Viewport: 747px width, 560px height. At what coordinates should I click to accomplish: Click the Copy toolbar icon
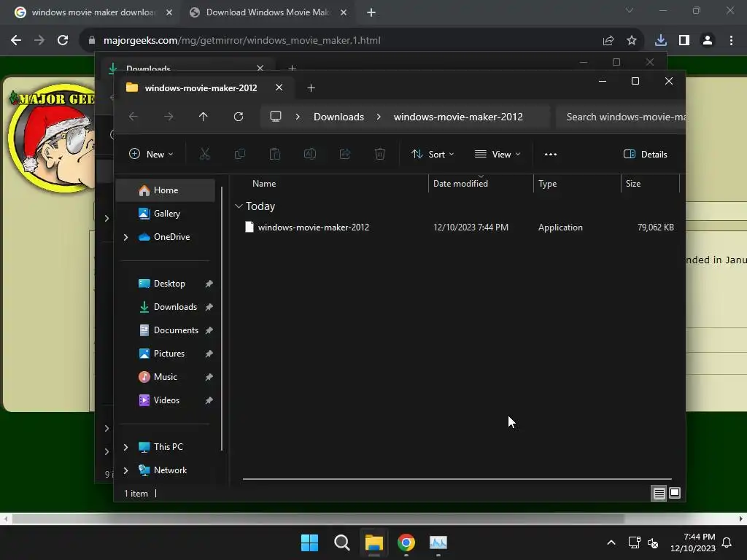coord(239,155)
